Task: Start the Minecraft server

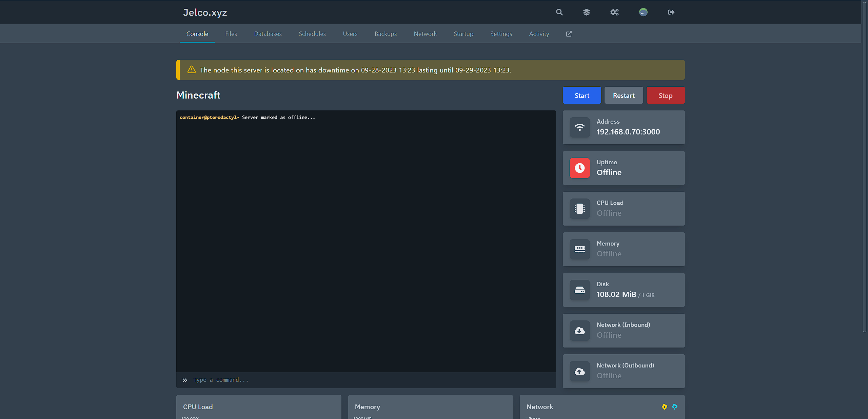Action: pos(582,95)
